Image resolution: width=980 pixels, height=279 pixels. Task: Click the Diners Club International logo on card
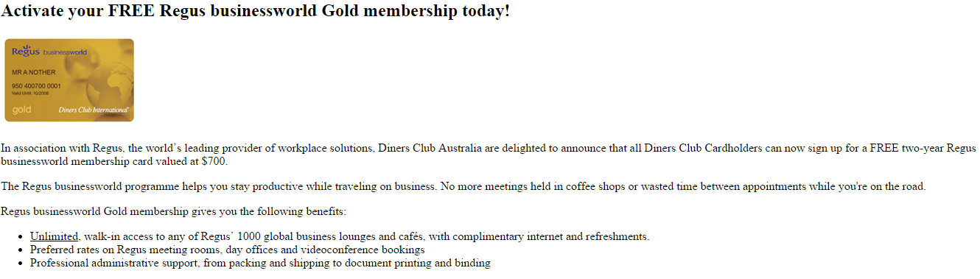pos(94,110)
